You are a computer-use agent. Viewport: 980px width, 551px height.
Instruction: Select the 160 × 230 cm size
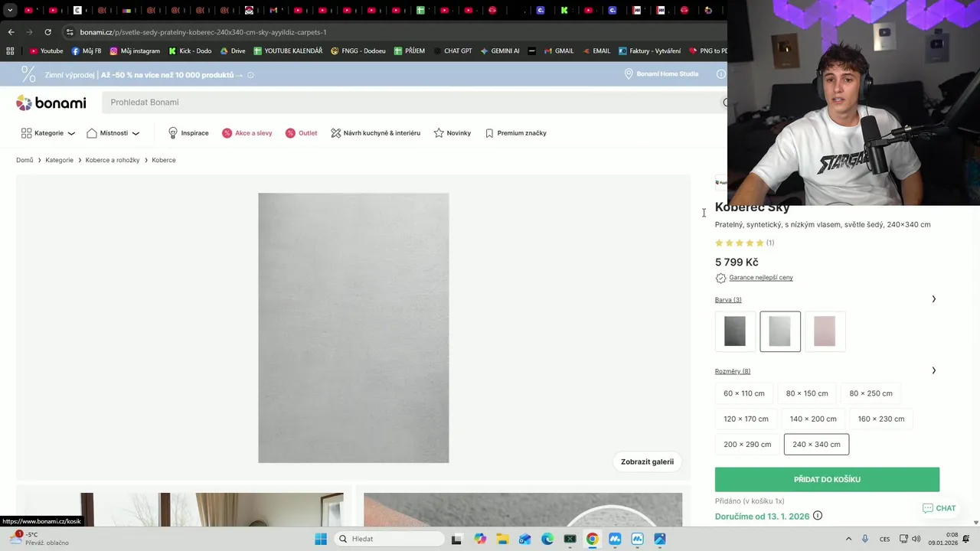tap(881, 419)
